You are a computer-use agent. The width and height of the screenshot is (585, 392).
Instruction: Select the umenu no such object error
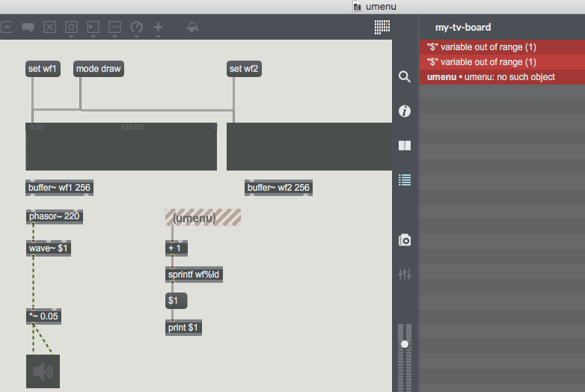pos(501,77)
